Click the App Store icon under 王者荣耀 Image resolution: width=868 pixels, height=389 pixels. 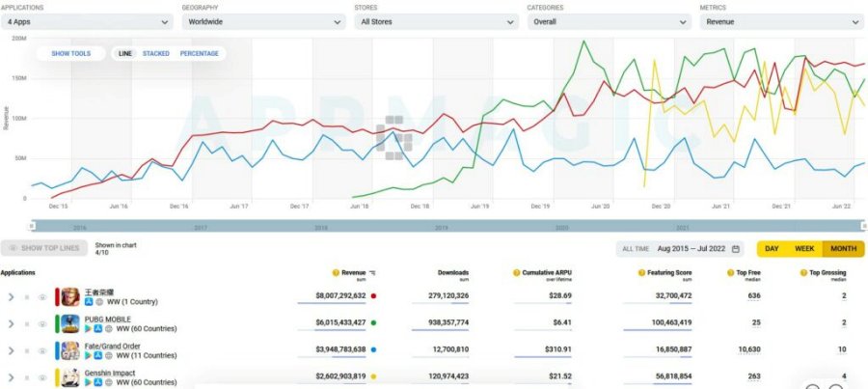click(x=89, y=302)
